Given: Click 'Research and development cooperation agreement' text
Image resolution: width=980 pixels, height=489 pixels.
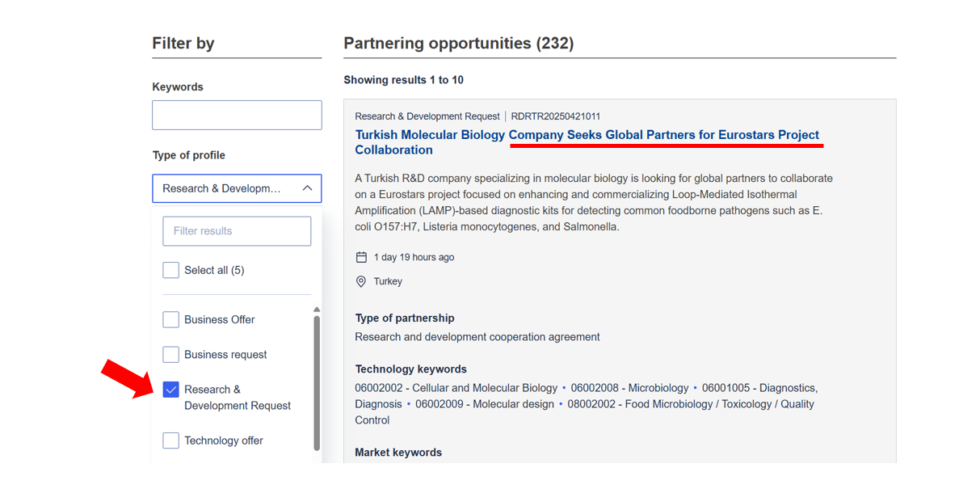Looking at the screenshot, I should 477,336.
